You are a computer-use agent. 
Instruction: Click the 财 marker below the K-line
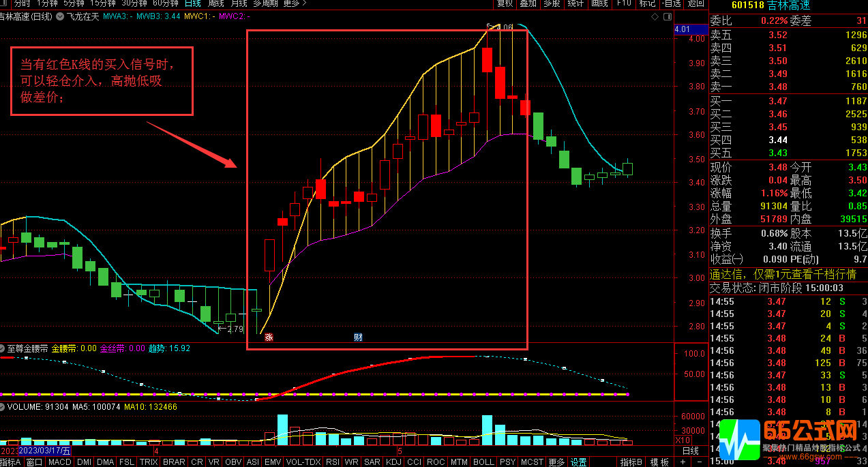358,337
